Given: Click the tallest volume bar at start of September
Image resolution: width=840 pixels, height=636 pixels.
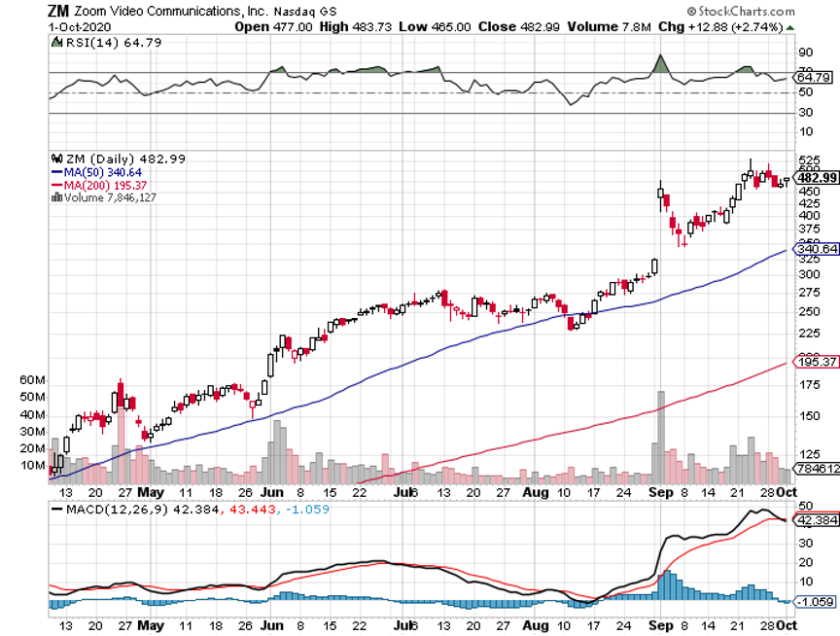Looking at the screenshot, I should pos(661,438).
